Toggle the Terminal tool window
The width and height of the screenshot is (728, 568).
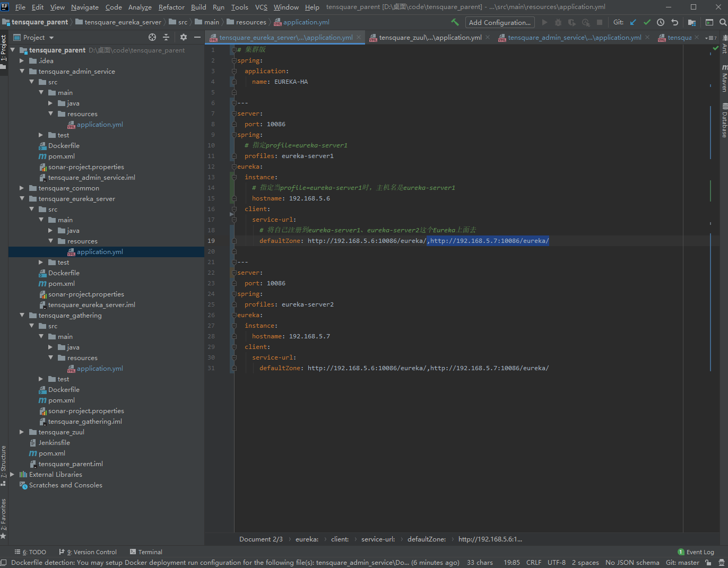pyautogui.click(x=146, y=552)
